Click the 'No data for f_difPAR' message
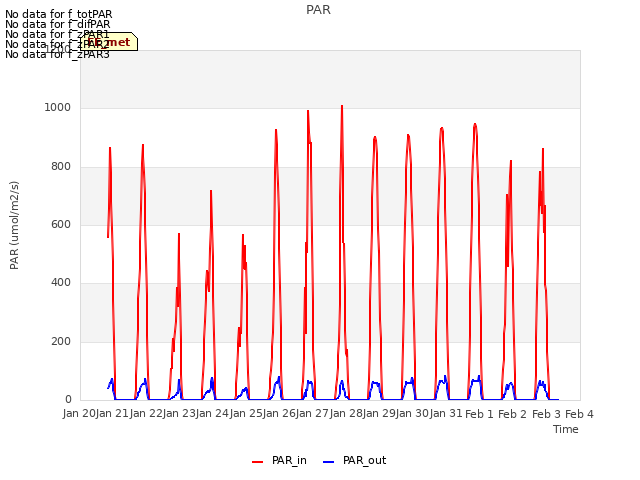Screen dimensions: 640x480 [58, 24]
